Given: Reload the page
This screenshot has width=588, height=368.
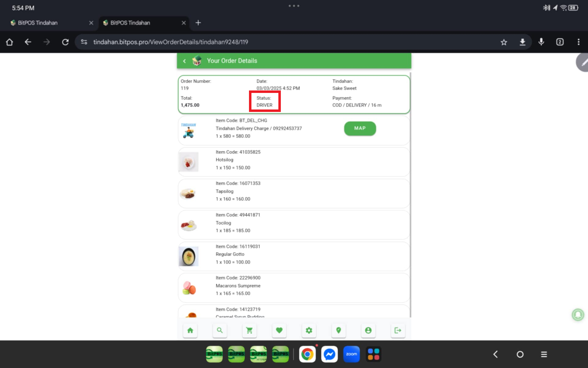Looking at the screenshot, I should (x=65, y=42).
